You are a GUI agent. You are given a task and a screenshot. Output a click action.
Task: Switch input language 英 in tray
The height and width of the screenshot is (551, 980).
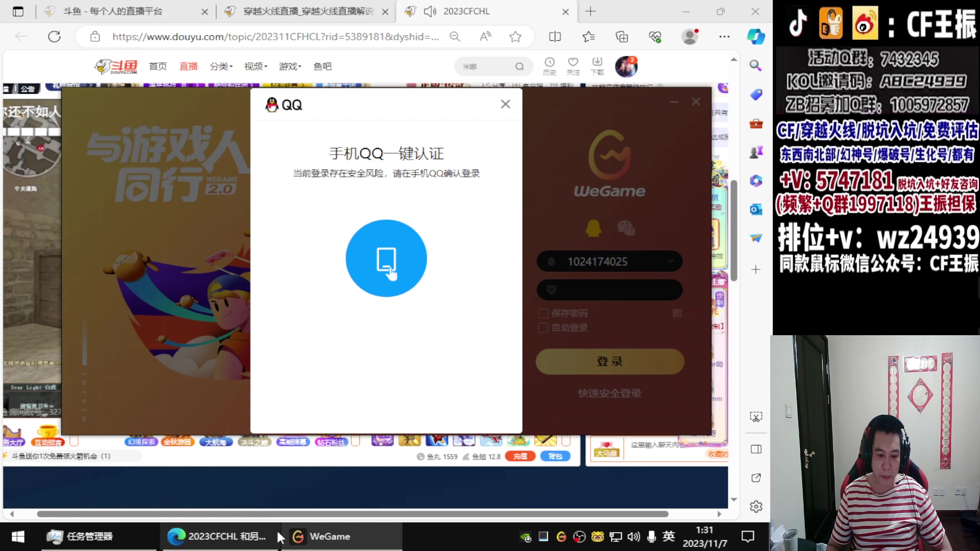pyautogui.click(x=669, y=536)
